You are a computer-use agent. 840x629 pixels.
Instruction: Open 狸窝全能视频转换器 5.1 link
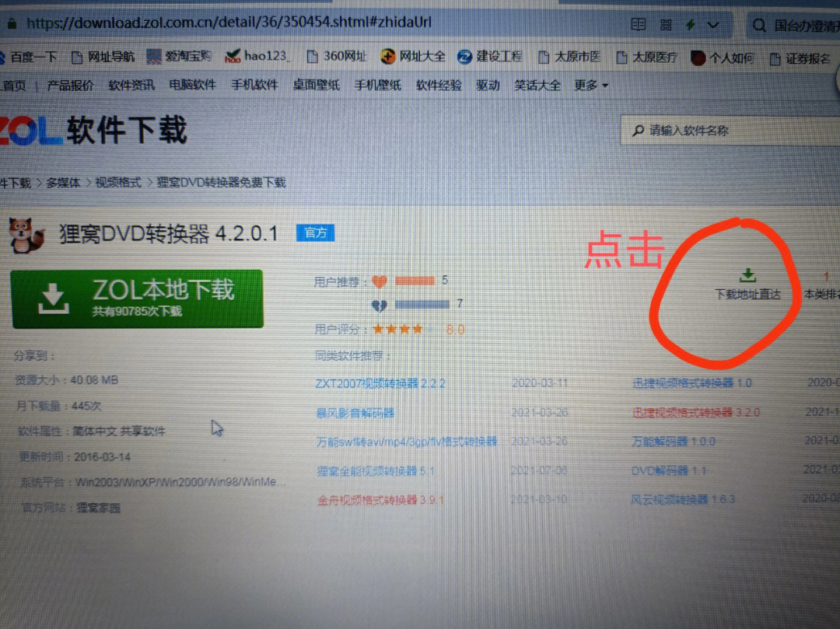click(x=376, y=470)
